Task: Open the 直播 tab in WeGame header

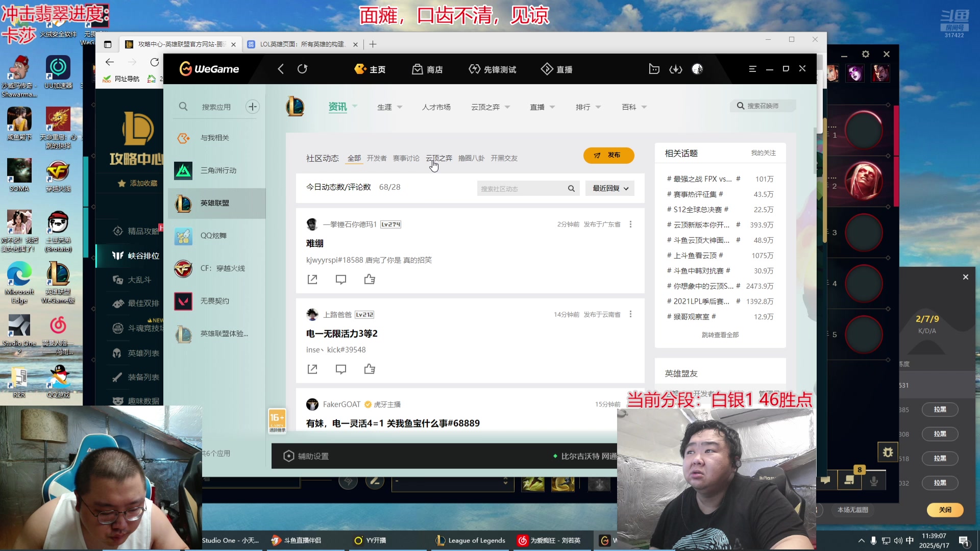Action: (556, 69)
